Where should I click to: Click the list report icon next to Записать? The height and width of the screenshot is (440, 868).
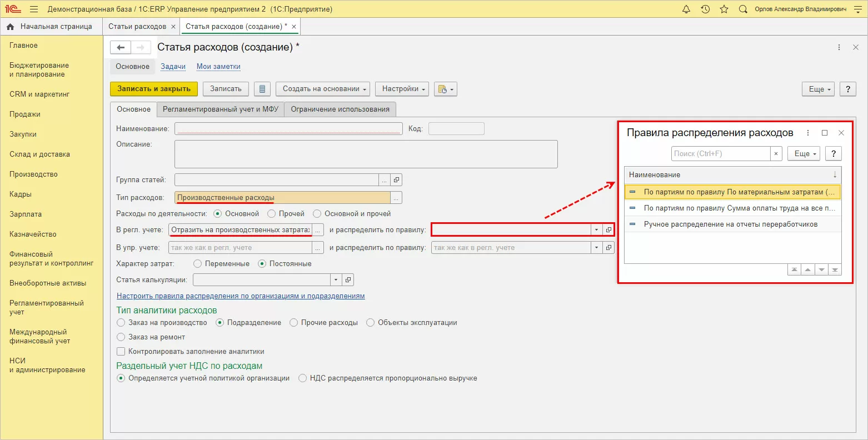point(262,89)
